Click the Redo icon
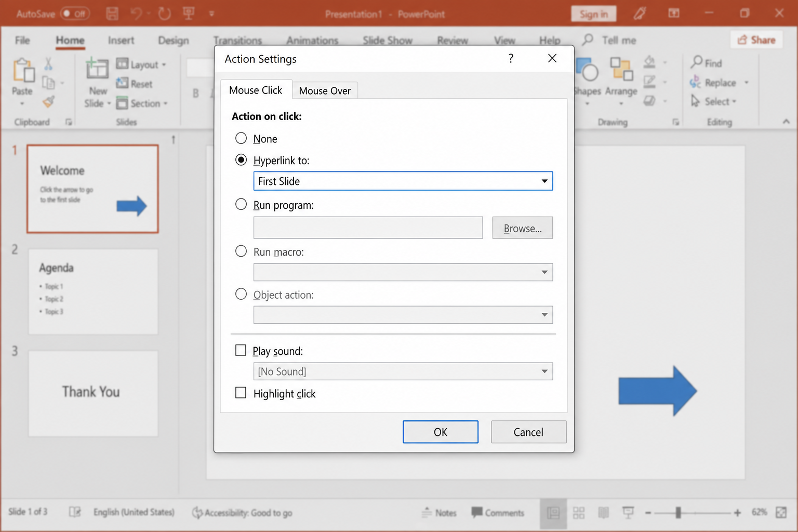This screenshot has height=532, width=798. point(165,14)
